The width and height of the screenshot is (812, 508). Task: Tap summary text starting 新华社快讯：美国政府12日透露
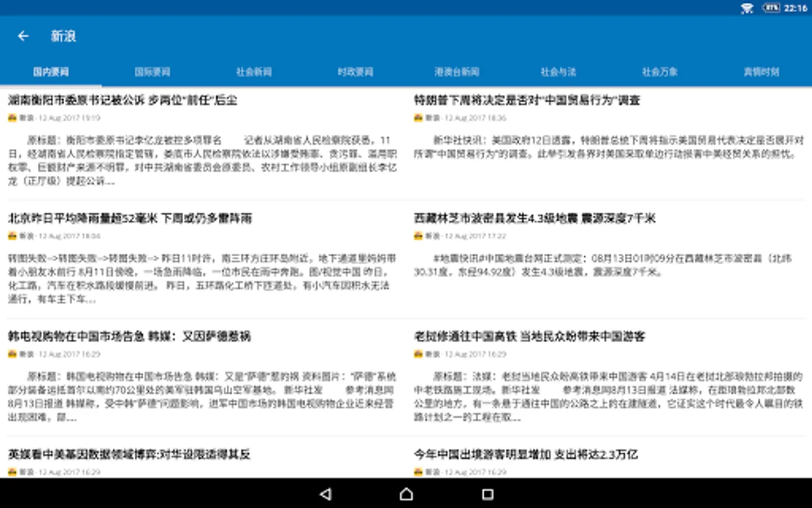(609, 147)
